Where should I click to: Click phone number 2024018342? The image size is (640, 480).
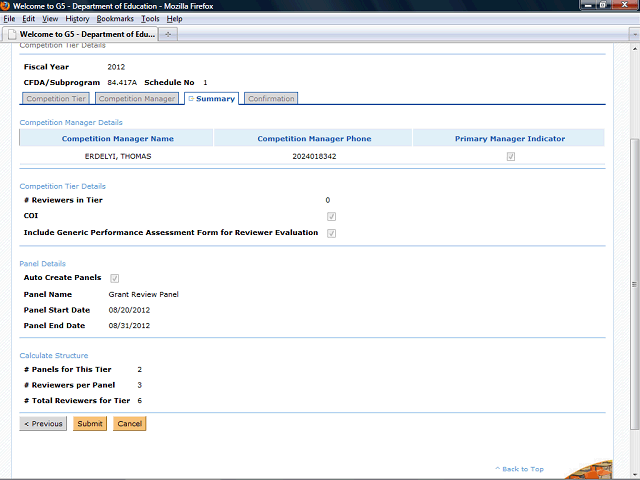(314, 156)
